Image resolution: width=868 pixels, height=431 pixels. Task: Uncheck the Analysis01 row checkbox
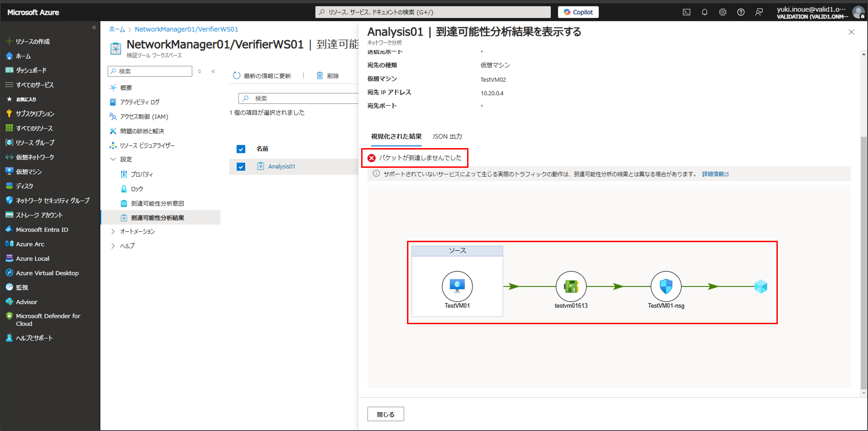(241, 167)
